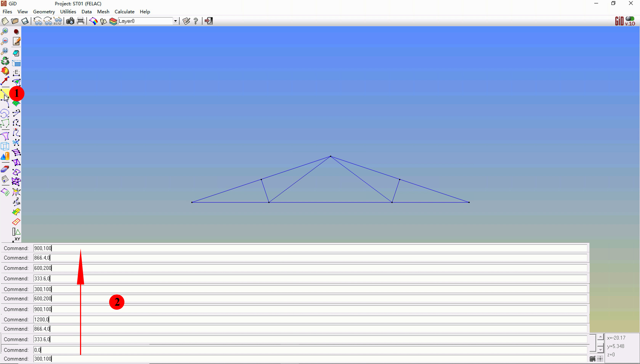Expand the Layer0 dropdown arrow

175,21
